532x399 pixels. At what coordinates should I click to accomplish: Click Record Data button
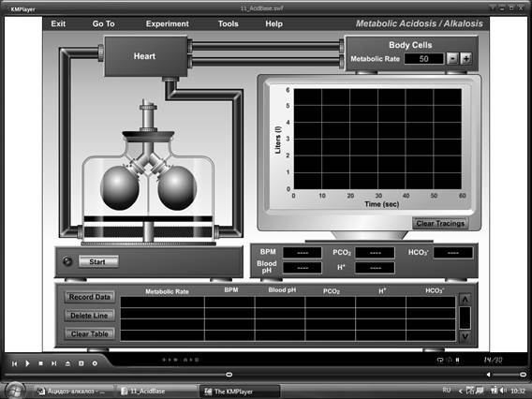pyautogui.click(x=90, y=297)
